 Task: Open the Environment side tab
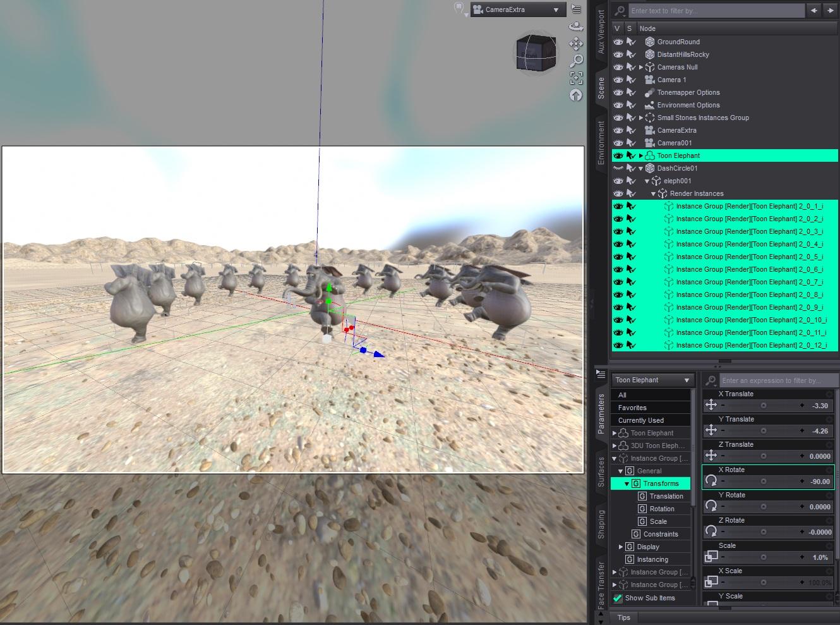click(601, 143)
